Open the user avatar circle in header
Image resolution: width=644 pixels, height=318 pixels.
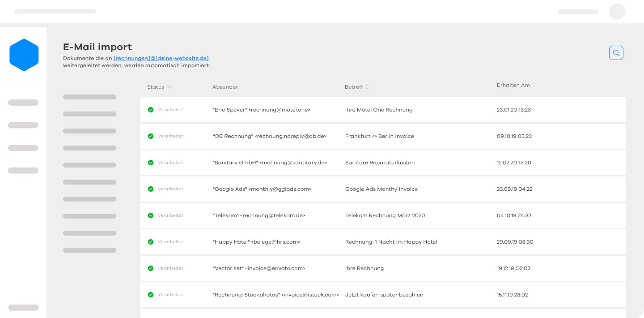tap(617, 12)
